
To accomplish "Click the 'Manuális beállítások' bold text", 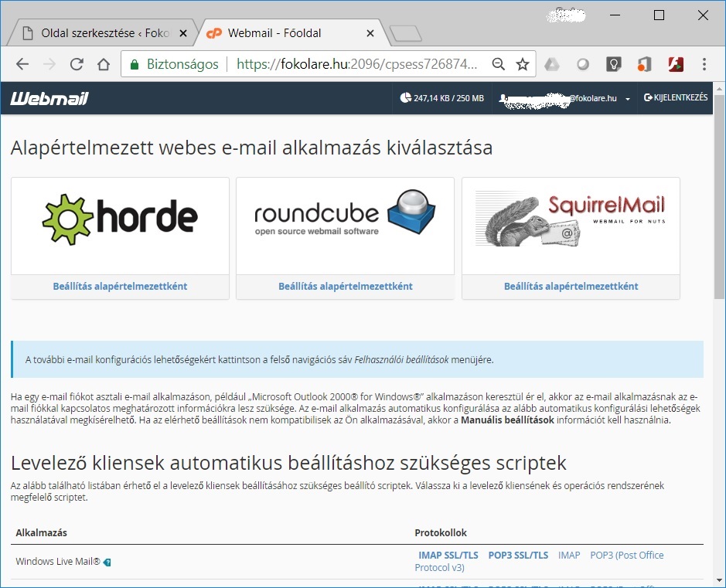I will click(x=507, y=420).
